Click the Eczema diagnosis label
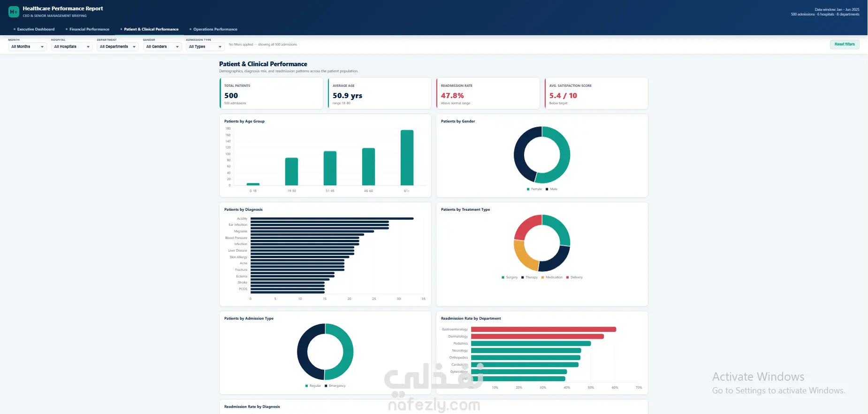 pos(242,276)
